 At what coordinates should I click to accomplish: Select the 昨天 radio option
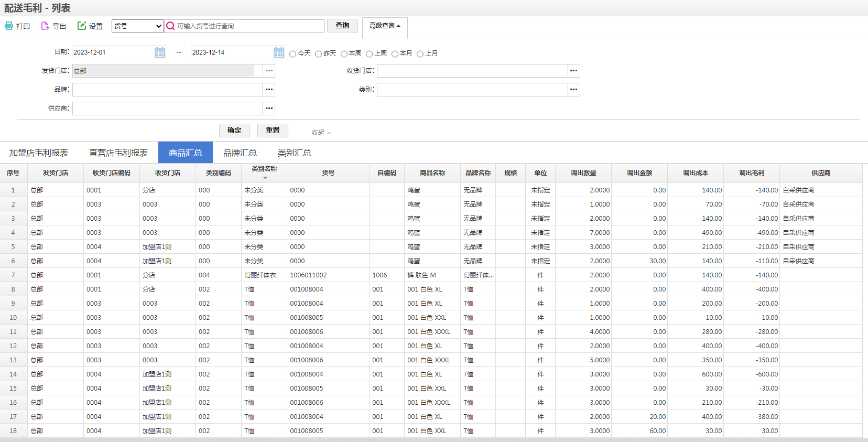pos(318,54)
